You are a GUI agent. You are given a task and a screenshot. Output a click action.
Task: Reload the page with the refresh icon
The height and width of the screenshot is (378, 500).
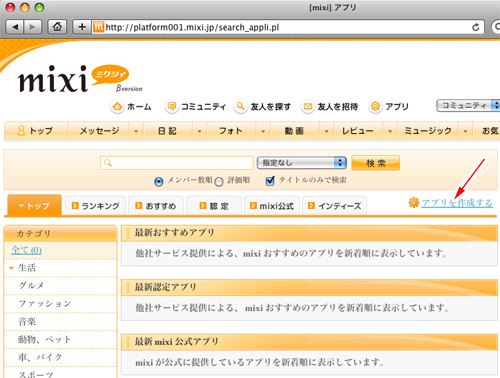[476, 27]
